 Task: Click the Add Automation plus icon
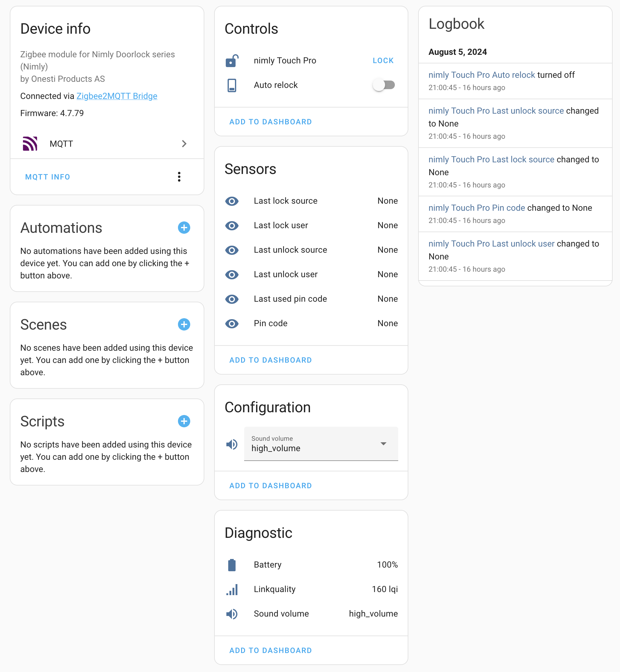[185, 227]
